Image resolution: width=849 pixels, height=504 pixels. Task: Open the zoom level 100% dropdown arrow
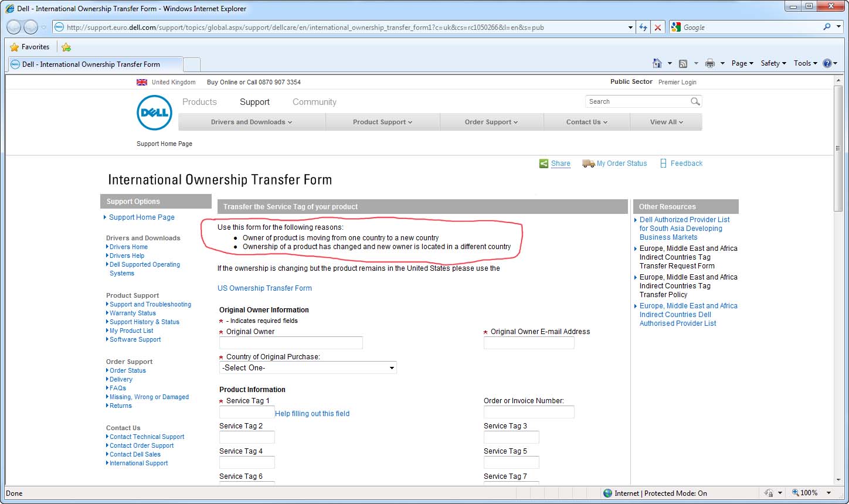coord(828,493)
